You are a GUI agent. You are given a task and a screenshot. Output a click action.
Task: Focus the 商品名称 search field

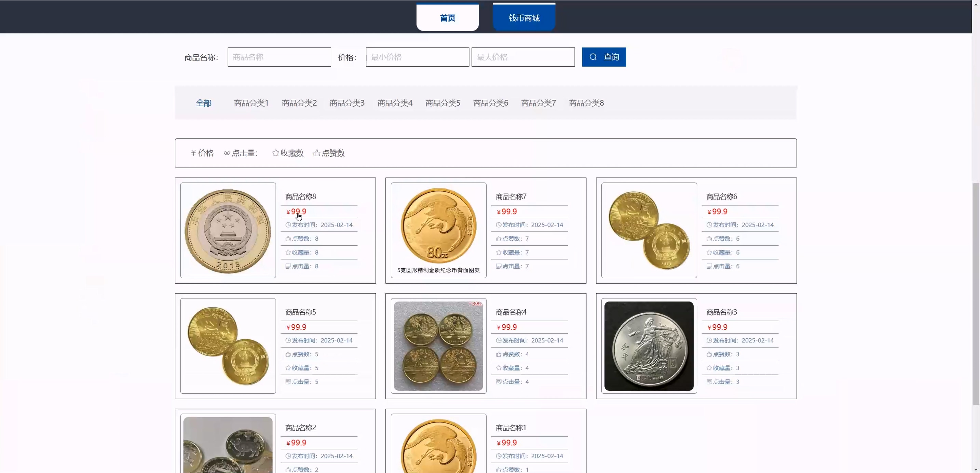click(x=279, y=57)
